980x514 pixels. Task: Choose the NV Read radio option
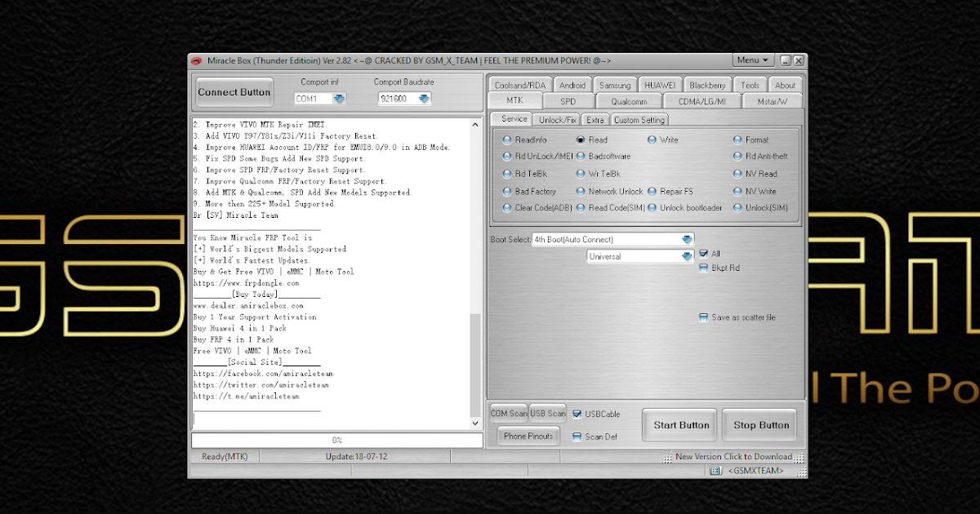(755, 174)
